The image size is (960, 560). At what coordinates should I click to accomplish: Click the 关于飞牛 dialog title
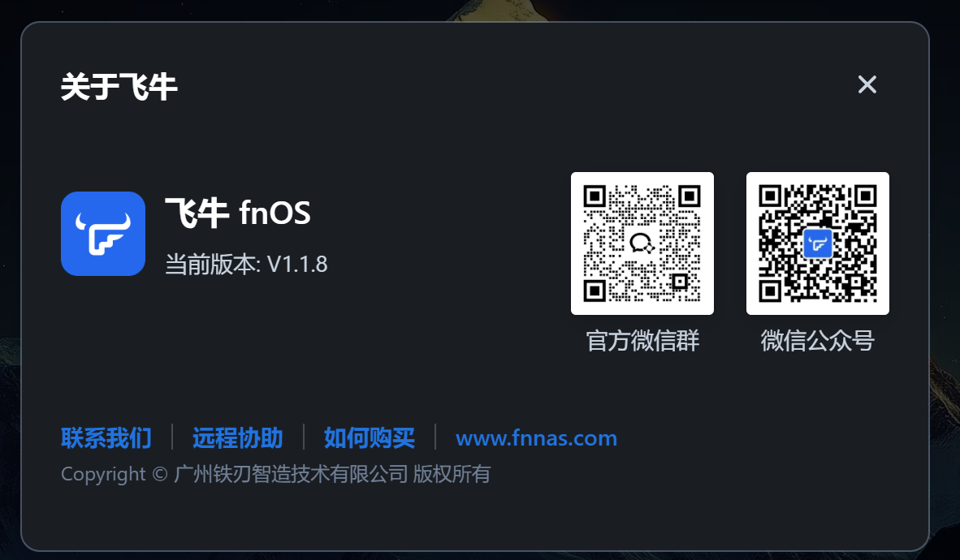point(119,86)
